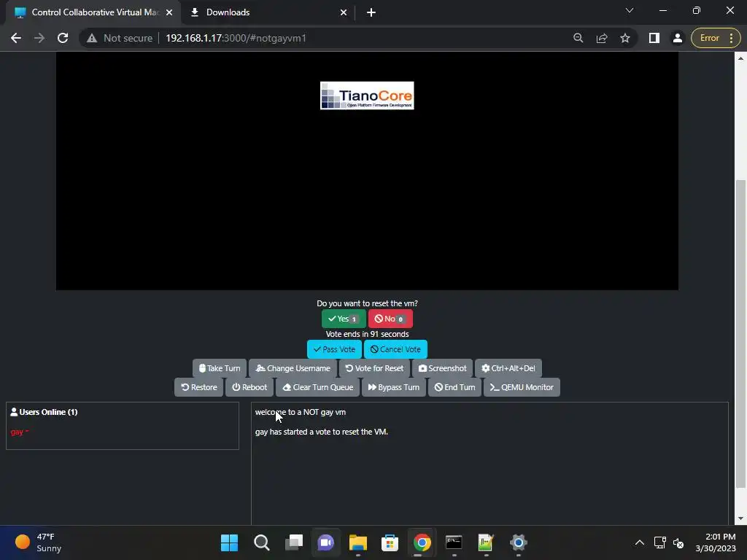The width and height of the screenshot is (747, 560).
Task: Switch to Chrome on taskbar
Action: pos(422,542)
